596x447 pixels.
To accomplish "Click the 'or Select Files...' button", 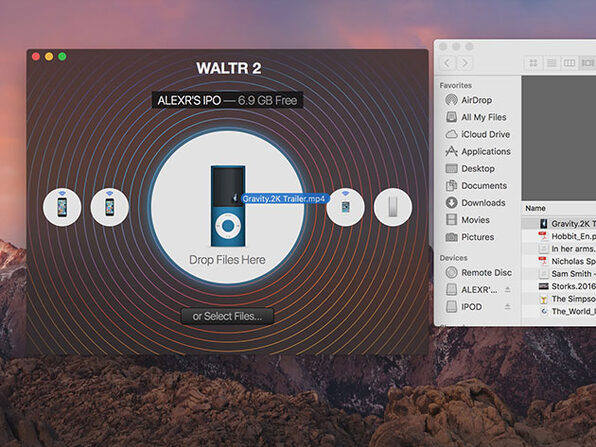I will (x=227, y=316).
